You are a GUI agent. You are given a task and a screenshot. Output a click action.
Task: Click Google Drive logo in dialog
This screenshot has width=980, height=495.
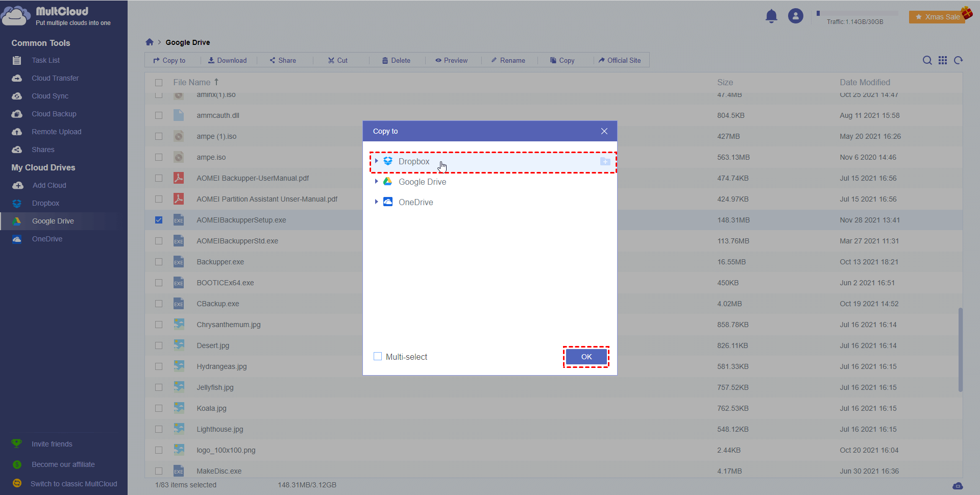point(388,182)
